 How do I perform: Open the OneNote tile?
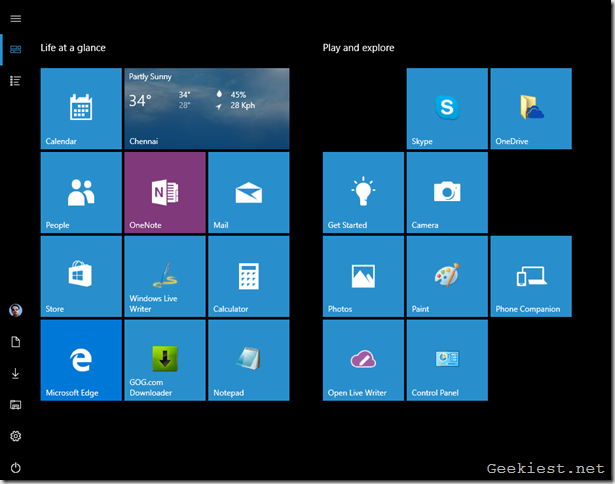[x=165, y=192]
